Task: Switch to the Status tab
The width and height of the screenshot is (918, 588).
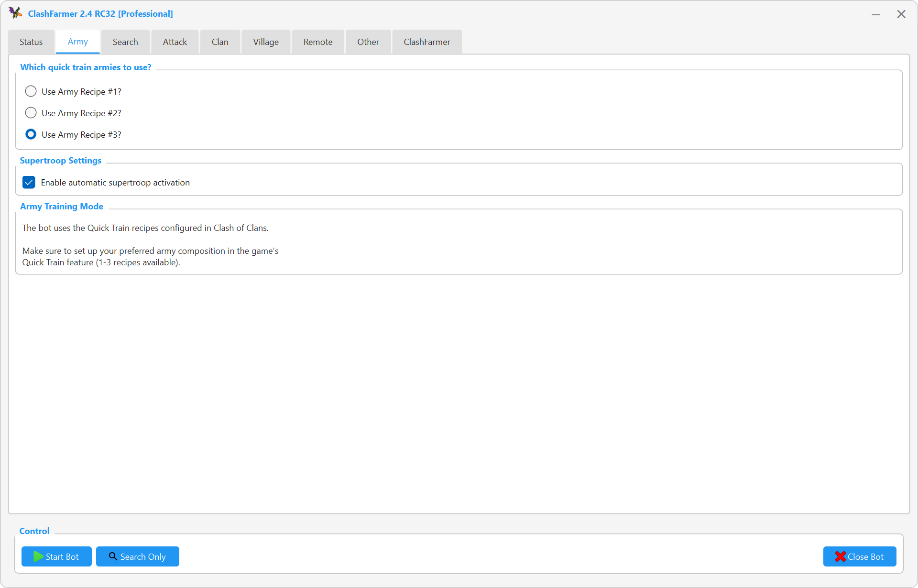Action: coord(31,42)
